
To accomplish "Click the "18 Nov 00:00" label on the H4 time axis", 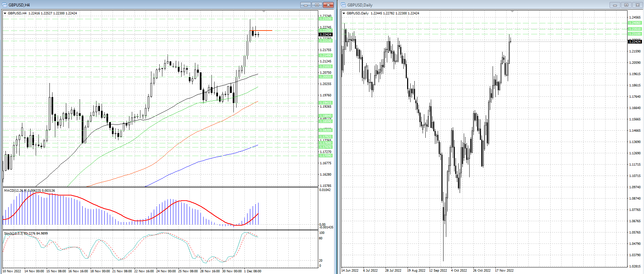I will tap(100, 271).
